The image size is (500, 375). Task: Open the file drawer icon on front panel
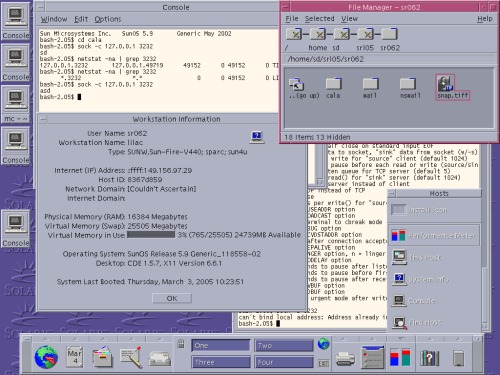pos(102,357)
